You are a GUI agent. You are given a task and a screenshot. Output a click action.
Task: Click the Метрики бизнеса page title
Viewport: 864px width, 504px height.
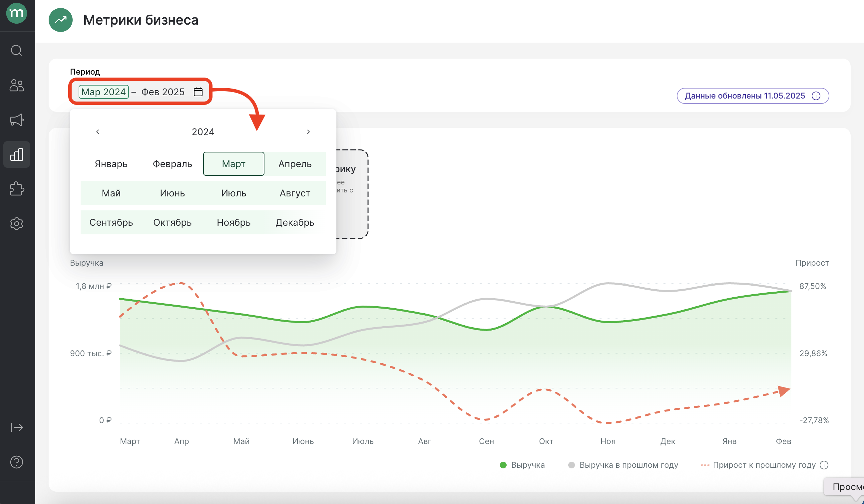pyautogui.click(x=141, y=20)
